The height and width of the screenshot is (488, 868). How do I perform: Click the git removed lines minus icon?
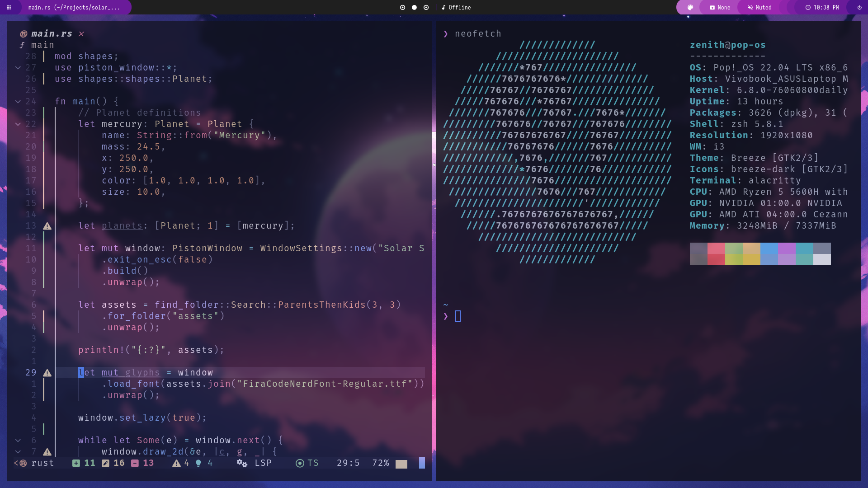click(x=135, y=463)
